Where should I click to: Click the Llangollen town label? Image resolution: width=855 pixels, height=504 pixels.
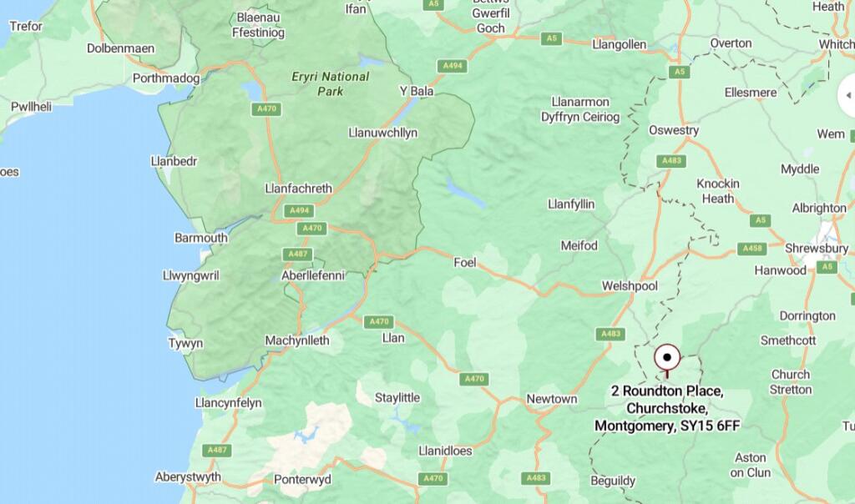[619, 45]
